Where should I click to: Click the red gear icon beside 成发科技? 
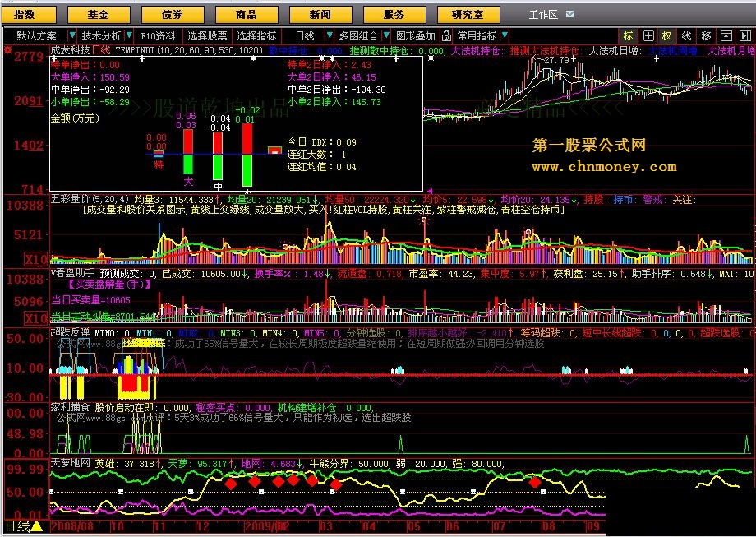tap(7, 49)
